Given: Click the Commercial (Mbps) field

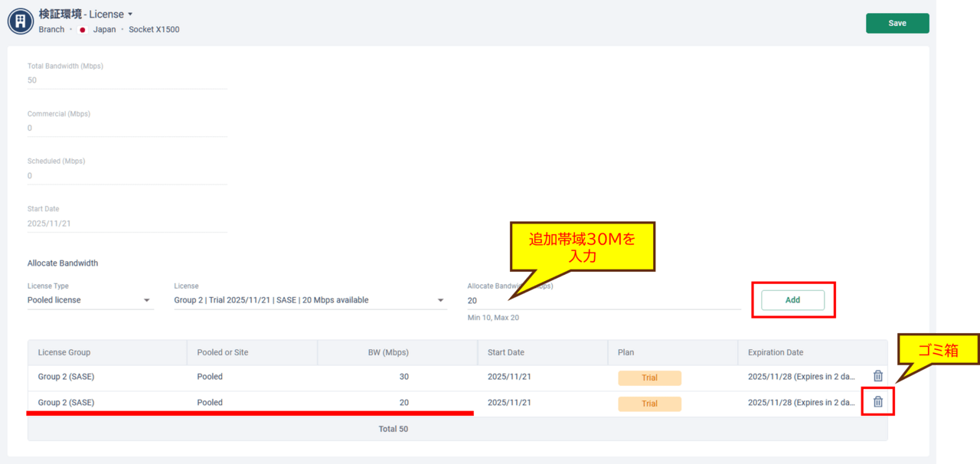Looking at the screenshot, I should click(127, 128).
